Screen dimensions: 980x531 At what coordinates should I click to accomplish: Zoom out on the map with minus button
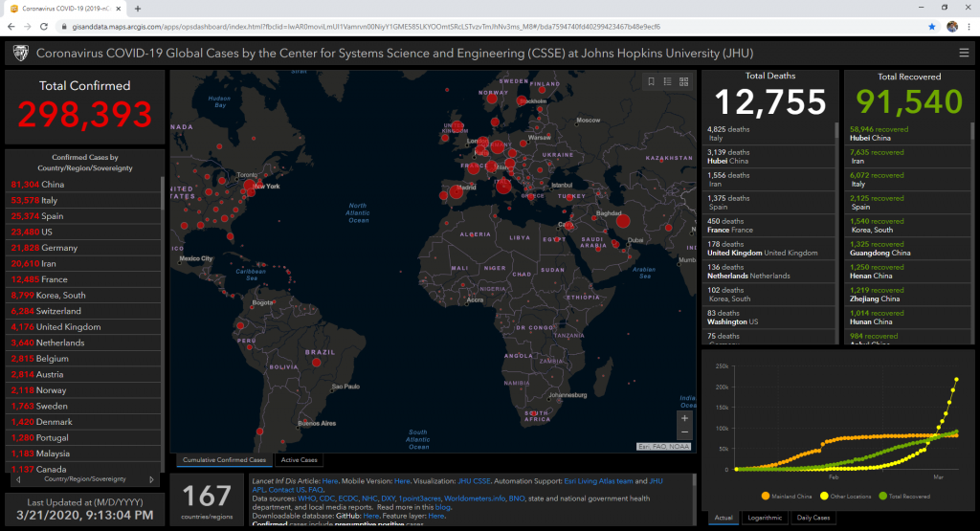pos(684,432)
